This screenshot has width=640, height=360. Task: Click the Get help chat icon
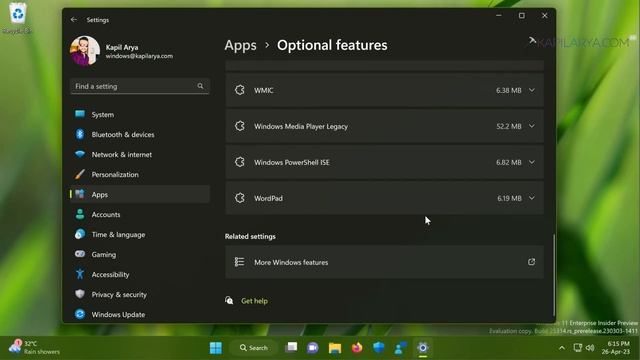229,300
